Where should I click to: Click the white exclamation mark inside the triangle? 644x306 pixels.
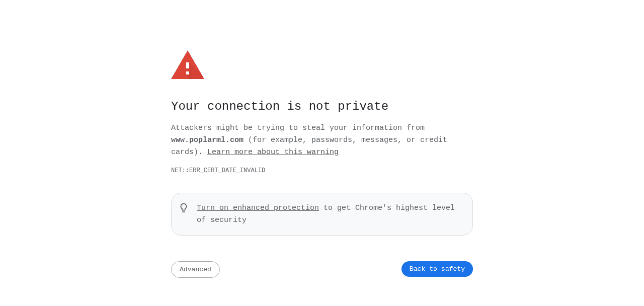[188, 68]
